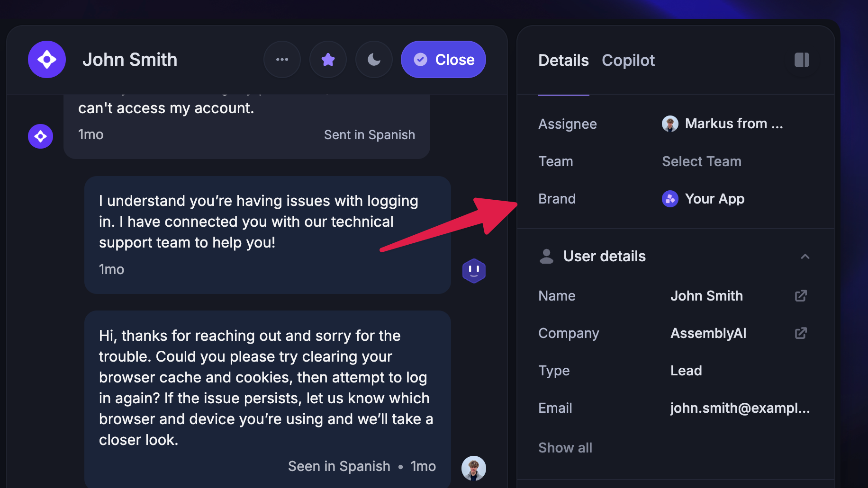This screenshot has height=488, width=868.
Task: Click the Lead type value
Action: click(x=686, y=371)
